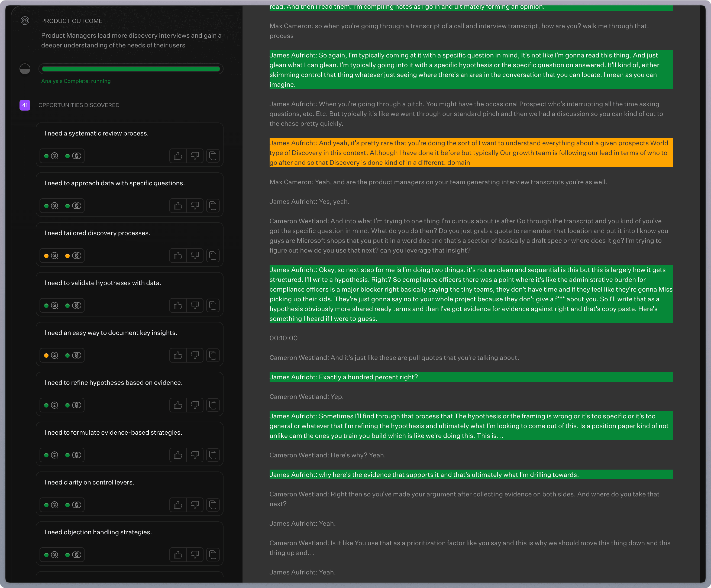Click the green analysis progress bar

[131, 69]
